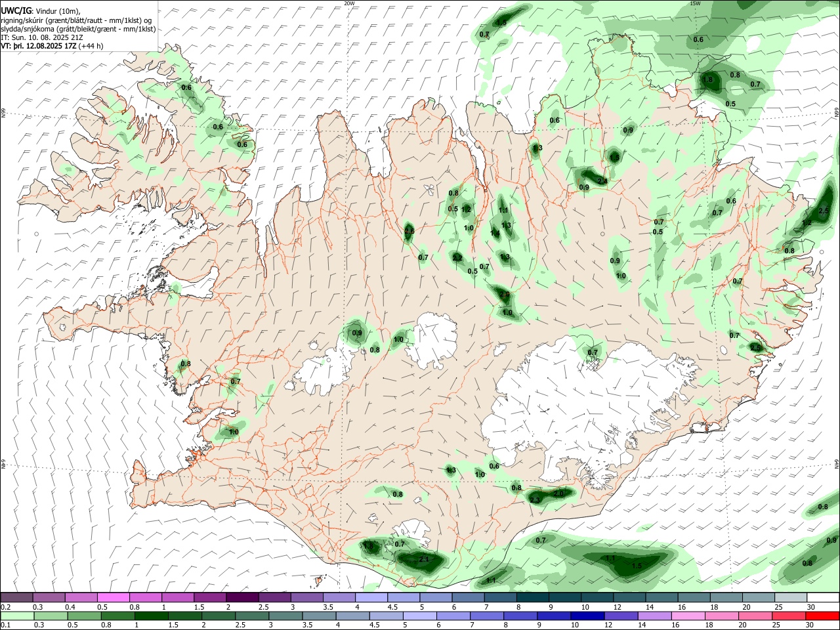Click the '15W' longitude label
Image resolution: width=840 pixels, height=630 pixels.
coord(695,3)
